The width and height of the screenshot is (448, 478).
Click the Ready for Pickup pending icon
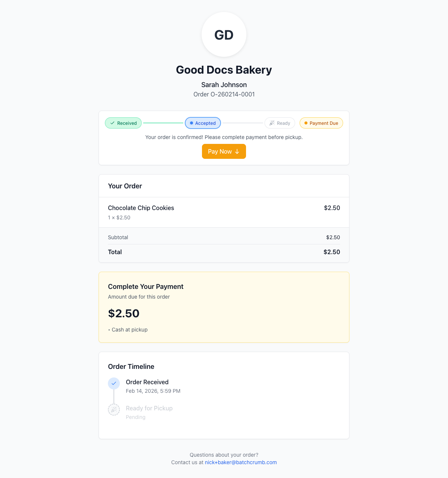114,410
